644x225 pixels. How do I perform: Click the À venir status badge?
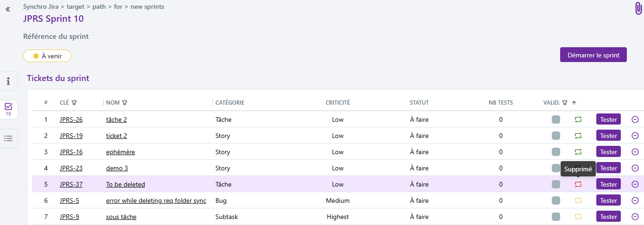(47, 56)
